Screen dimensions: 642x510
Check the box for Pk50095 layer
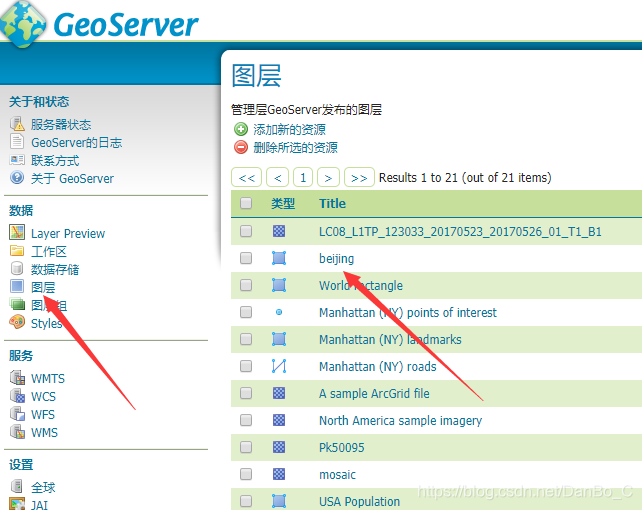[246, 447]
